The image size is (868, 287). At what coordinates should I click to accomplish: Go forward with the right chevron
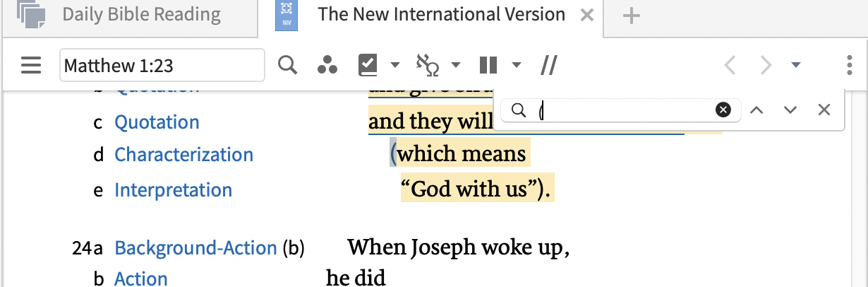click(766, 66)
